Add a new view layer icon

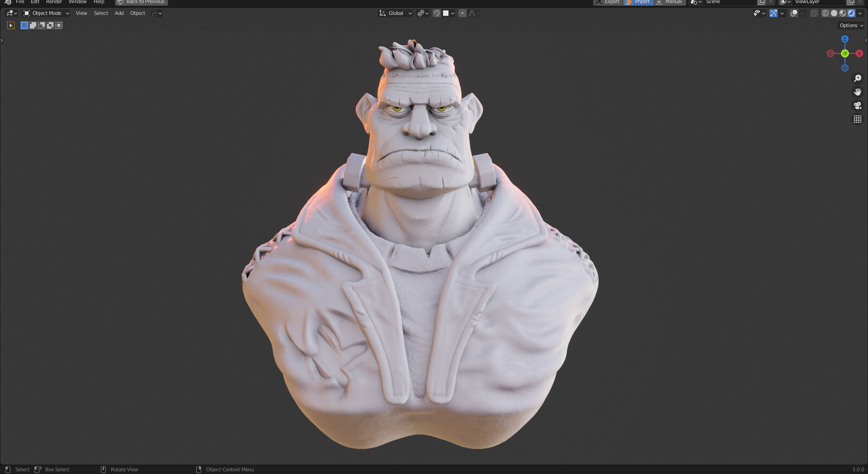851,2
